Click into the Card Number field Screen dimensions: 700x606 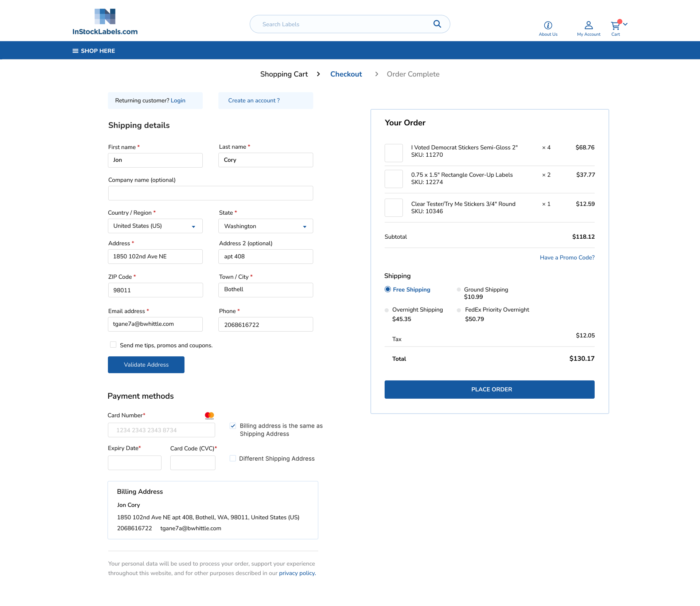161,430
